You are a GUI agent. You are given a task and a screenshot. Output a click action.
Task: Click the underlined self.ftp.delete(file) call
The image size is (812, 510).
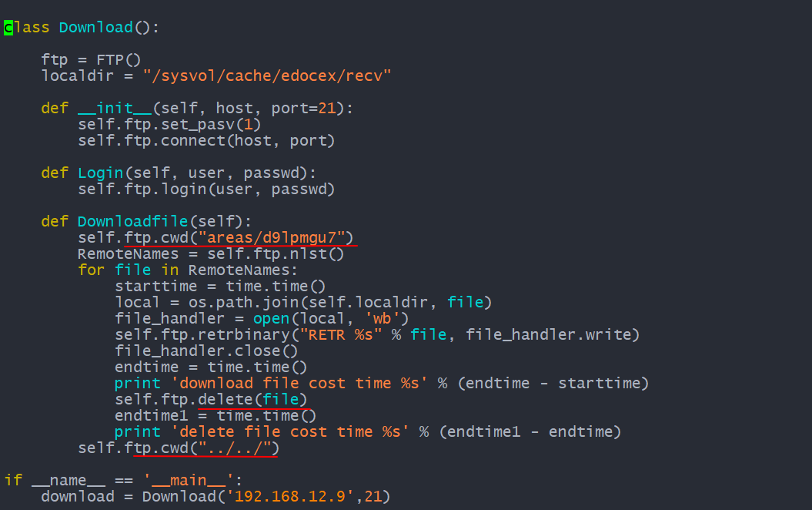coord(211,400)
